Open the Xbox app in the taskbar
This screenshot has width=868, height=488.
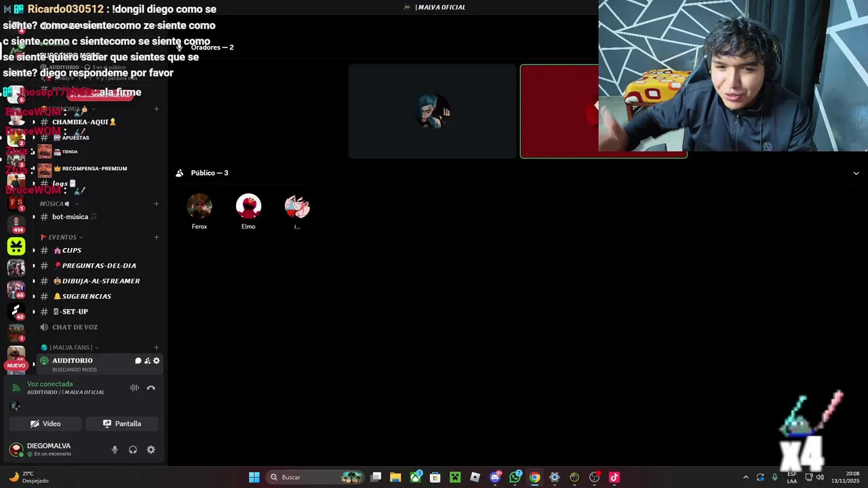415,477
